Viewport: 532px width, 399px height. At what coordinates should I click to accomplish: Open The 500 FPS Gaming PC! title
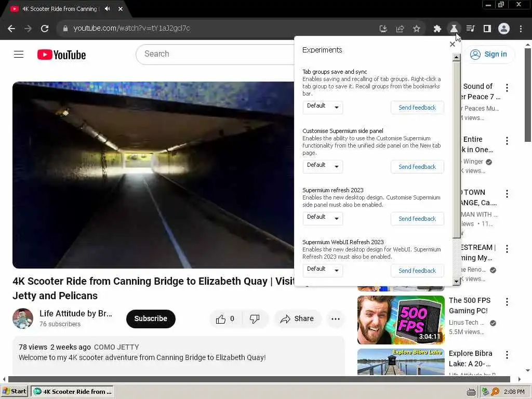470,305
